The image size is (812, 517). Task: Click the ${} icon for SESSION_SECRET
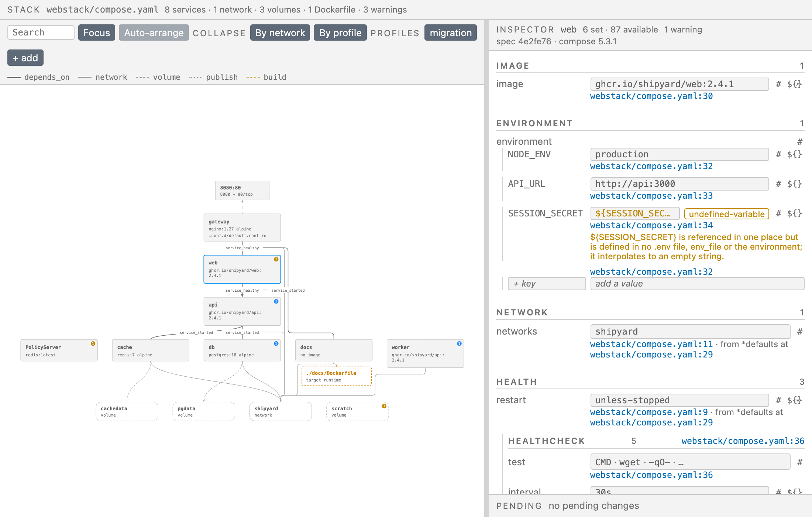point(795,213)
